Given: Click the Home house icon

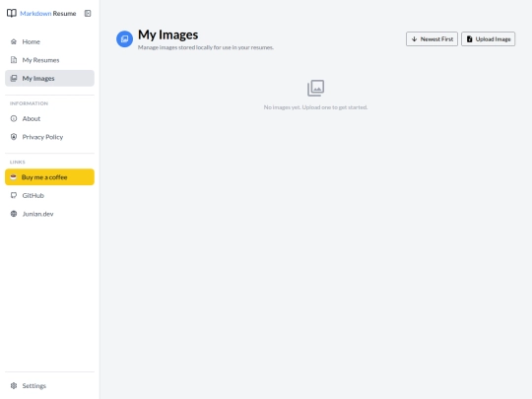Looking at the screenshot, I should pyautogui.click(x=14, y=41).
